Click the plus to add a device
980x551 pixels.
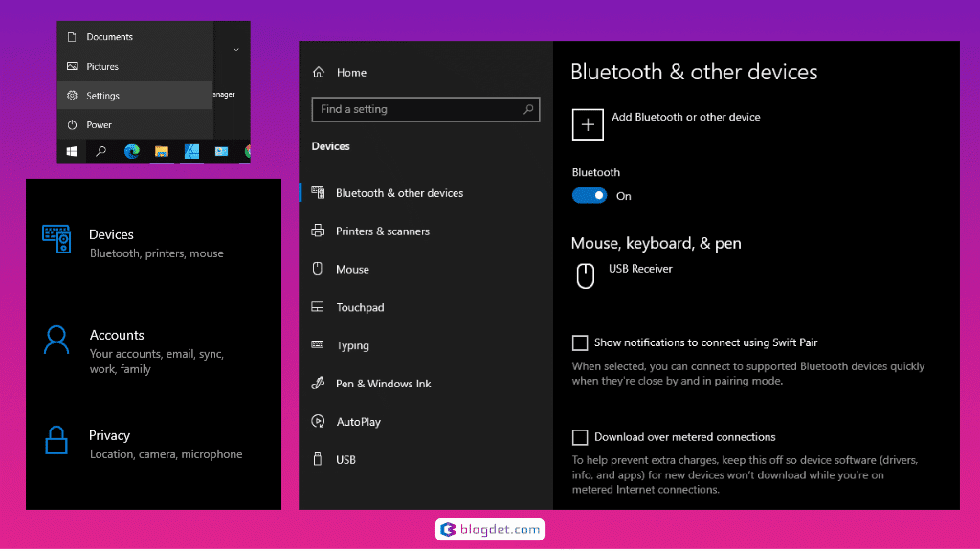tap(588, 124)
